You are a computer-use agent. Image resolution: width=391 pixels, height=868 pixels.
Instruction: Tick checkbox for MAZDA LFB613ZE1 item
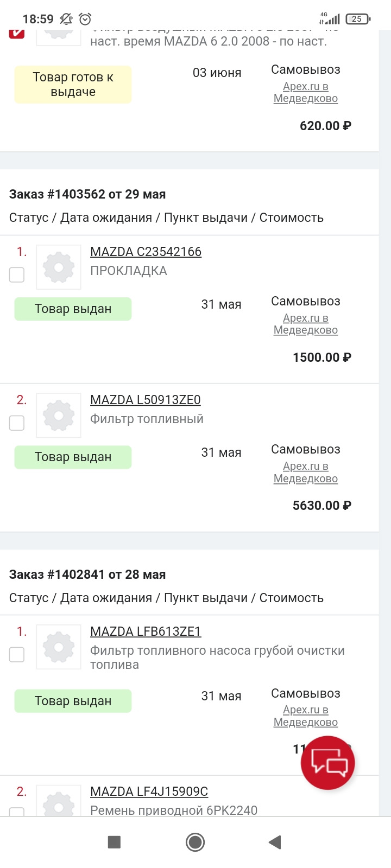(17, 654)
